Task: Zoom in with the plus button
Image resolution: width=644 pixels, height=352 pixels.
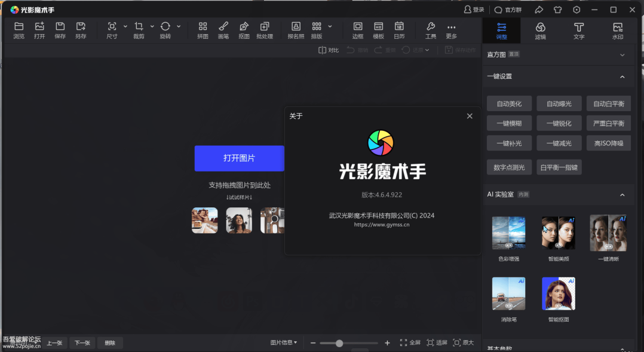Action: [387, 343]
